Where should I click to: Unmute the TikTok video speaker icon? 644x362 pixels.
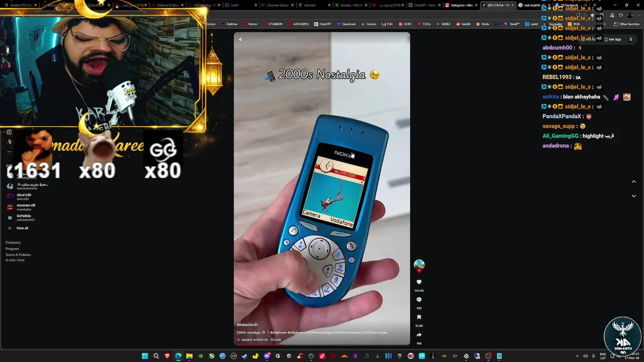coord(240,39)
